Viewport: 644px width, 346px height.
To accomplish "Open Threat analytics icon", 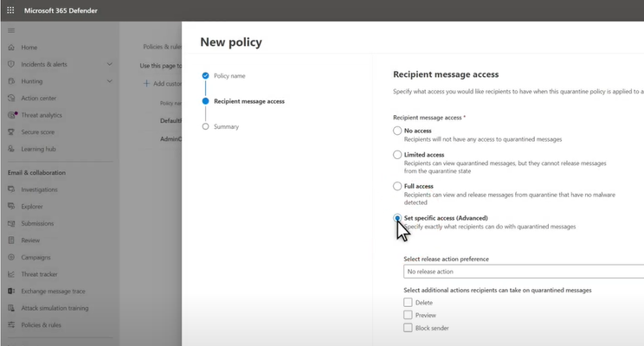I will [12, 115].
